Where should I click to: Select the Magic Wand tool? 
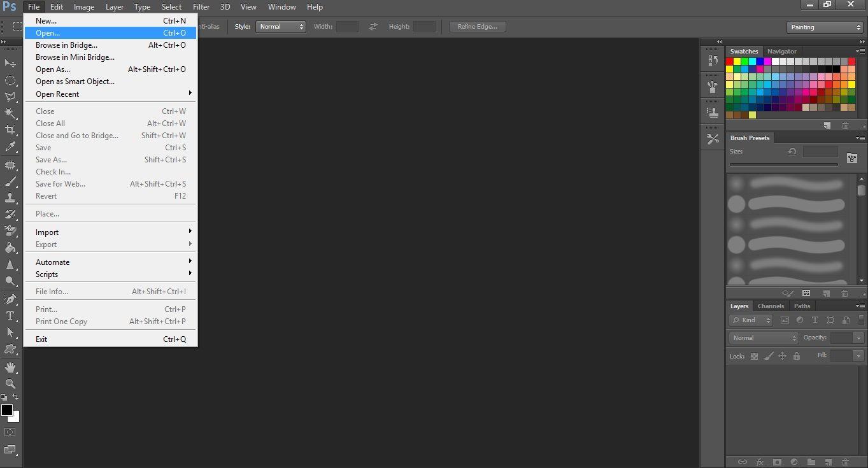pos(10,113)
